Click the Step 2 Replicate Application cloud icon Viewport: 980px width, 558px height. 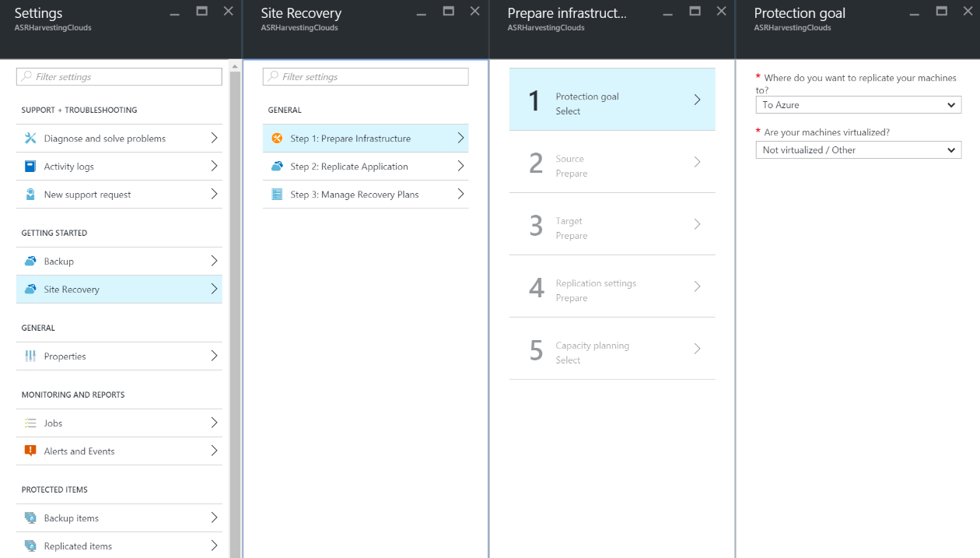[277, 167]
